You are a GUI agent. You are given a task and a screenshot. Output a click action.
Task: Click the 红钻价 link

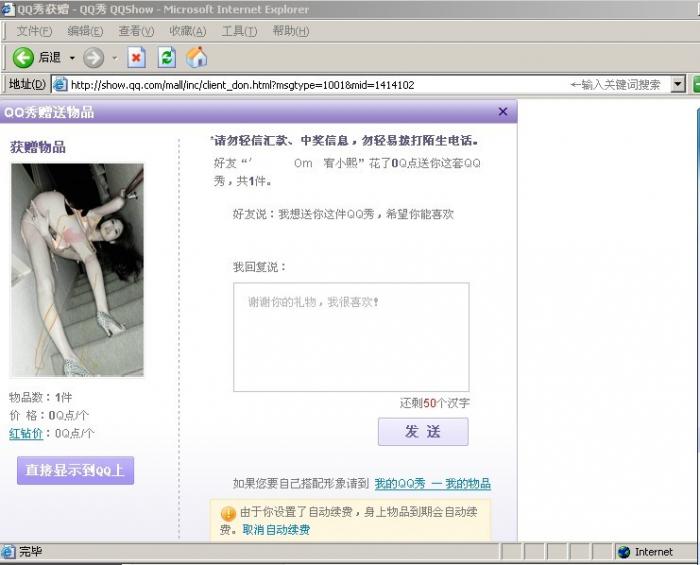(26, 433)
